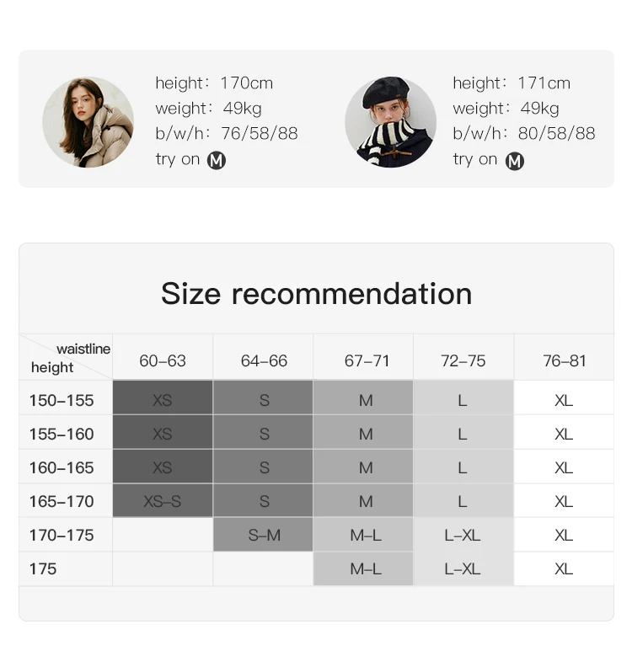
Task: Click the M size badge for 171cm model
Action: pos(515,161)
